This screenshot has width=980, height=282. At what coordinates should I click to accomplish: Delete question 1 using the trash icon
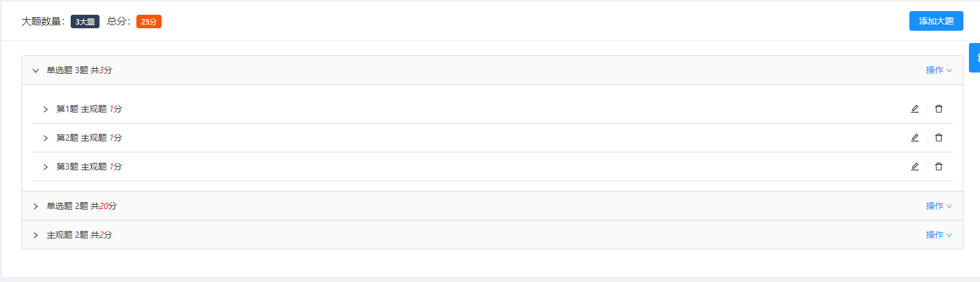pyautogui.click(x=939, y=109)
